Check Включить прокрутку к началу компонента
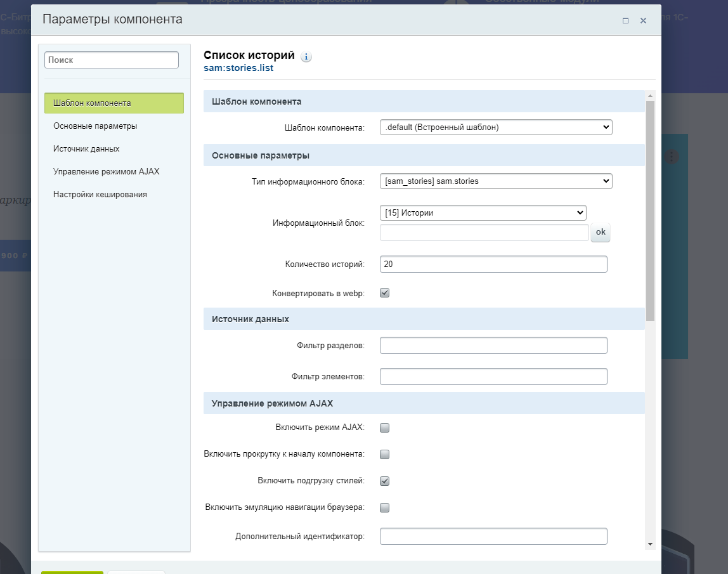 (x=384, y=454)
